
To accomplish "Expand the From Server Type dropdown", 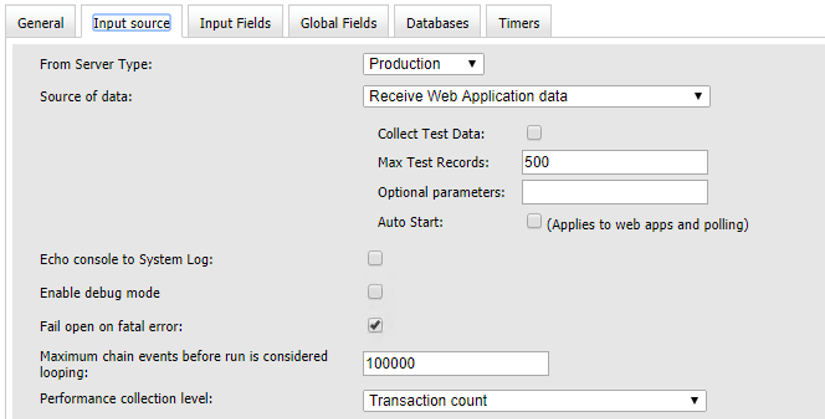I will [423, 64].
